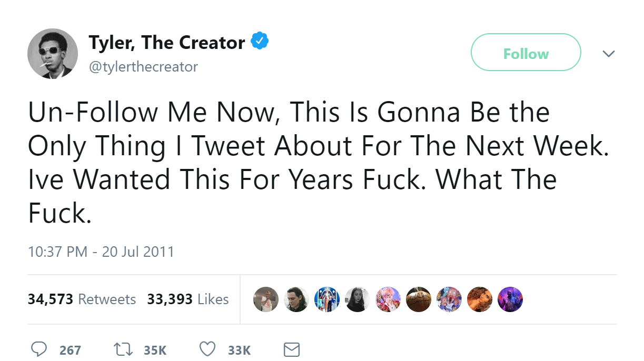
Task: Open the blue stage group avatar profile
Action: pos(327,299)
